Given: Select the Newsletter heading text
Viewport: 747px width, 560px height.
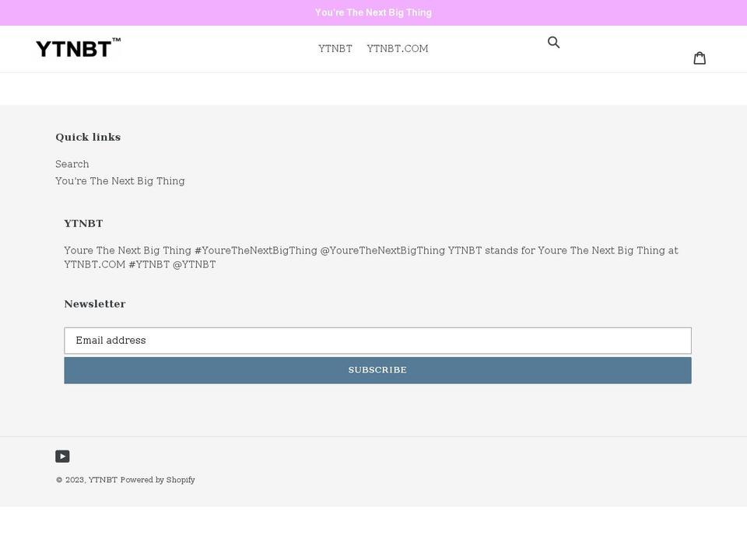Looking at the screenshot, I should point(95,304).
